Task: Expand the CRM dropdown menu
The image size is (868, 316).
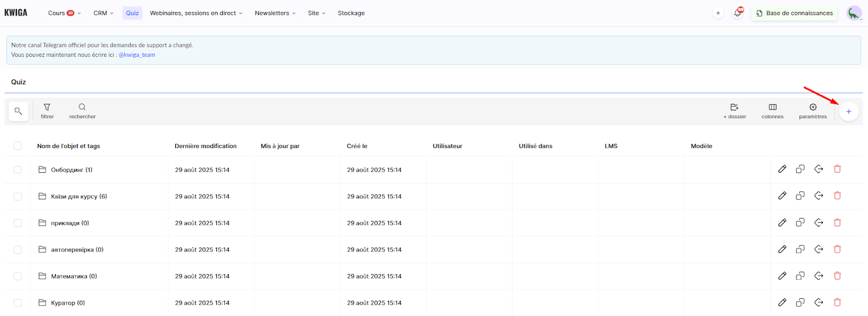Action: pyautogui.click(x=103, y=13)
